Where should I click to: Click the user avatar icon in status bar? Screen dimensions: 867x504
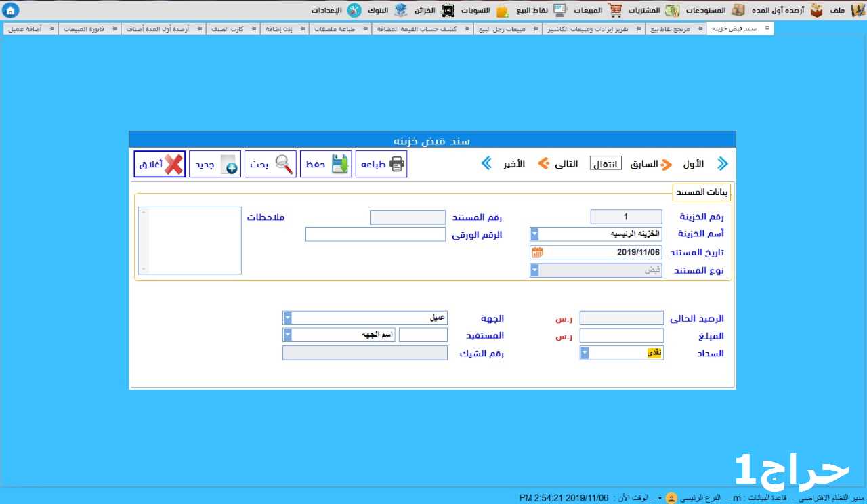pos(671,497)
